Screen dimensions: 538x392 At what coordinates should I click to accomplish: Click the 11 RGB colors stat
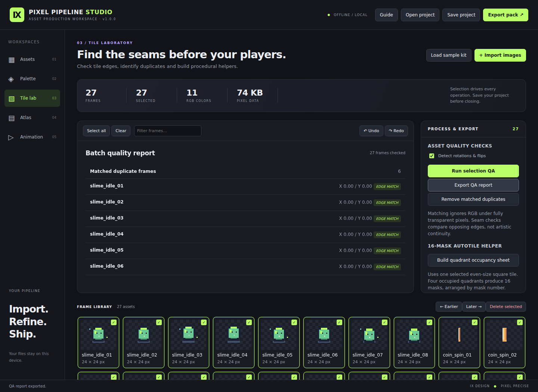point(199,95)
